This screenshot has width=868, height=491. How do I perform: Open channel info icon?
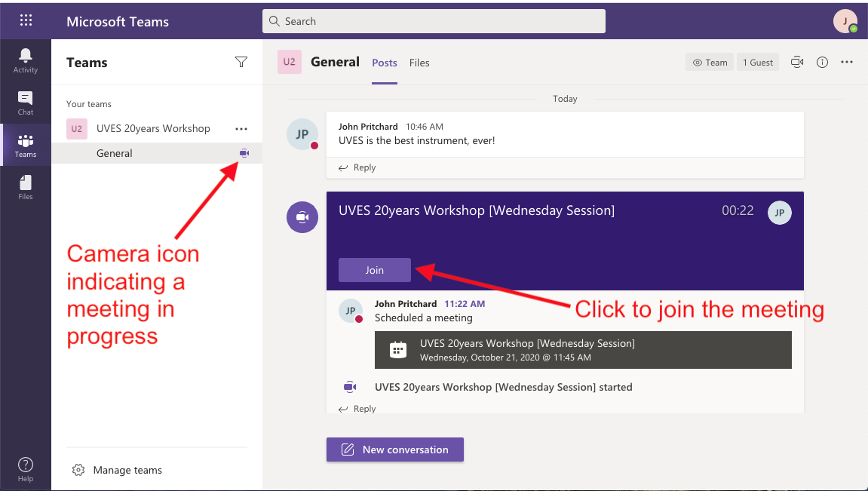pos(823,62)
